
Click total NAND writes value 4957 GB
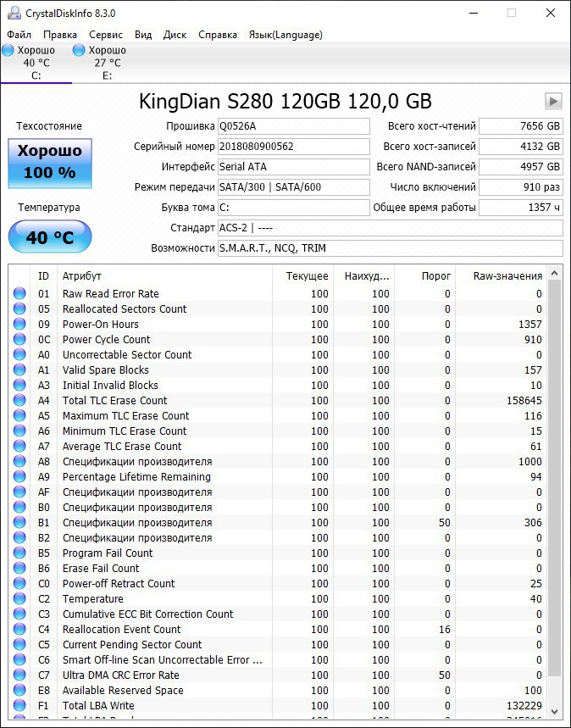520,167
